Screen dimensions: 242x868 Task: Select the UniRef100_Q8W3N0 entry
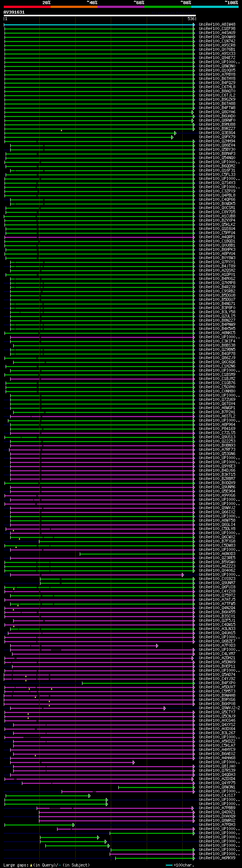217,66
